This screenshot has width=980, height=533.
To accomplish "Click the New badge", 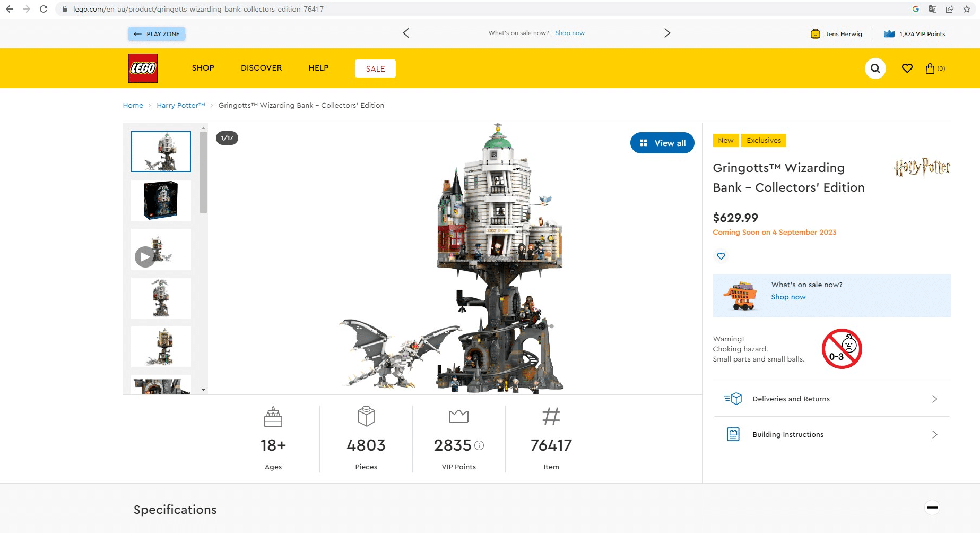I will (726, 140).
